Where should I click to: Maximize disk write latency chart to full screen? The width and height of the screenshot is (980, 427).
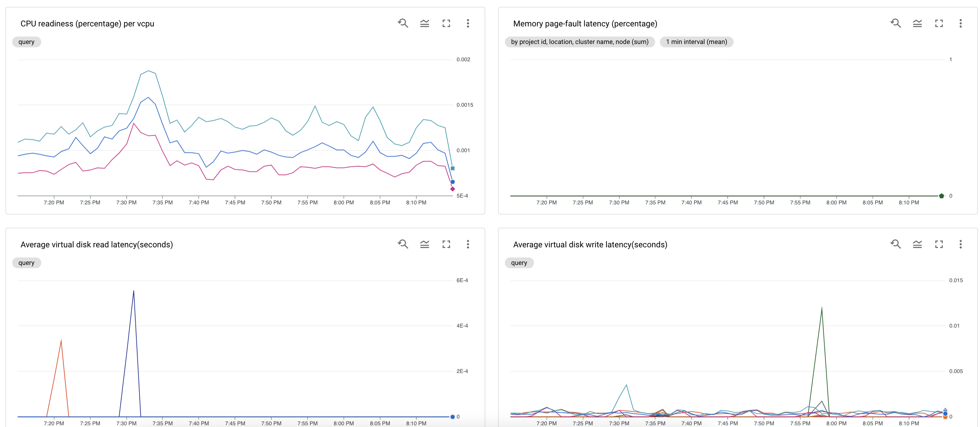(939, 245)
